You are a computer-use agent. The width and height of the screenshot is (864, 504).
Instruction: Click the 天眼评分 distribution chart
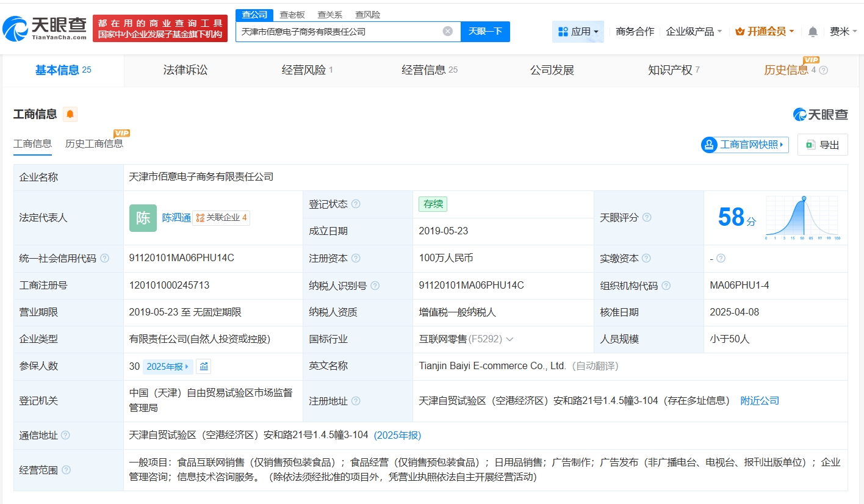point(803,218)
